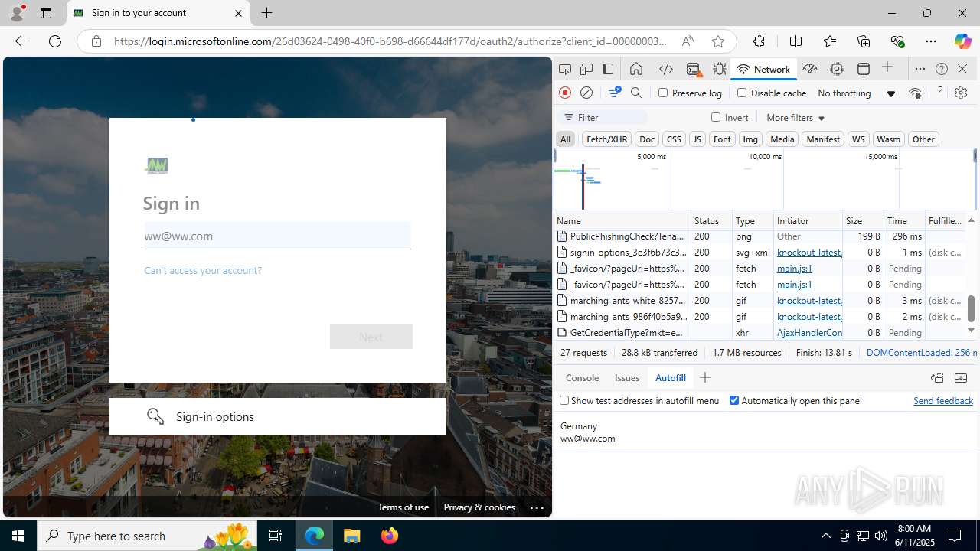The image size is (980, 551).
Task: Select the Network tool tab
Action: 763,69
